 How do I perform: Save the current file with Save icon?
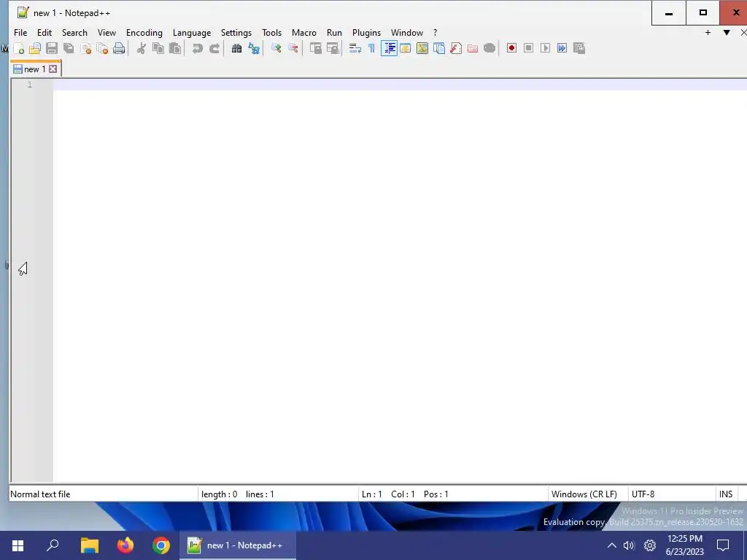click(52, 48)
